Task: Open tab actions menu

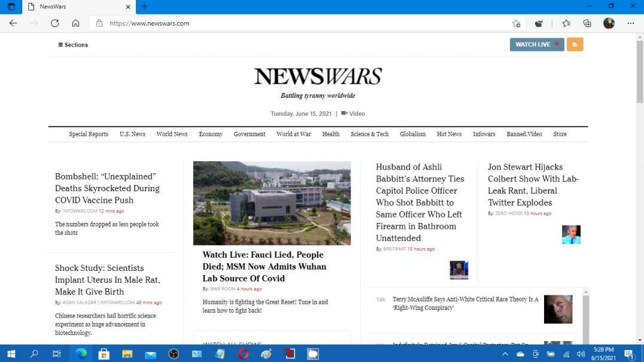Action: (11, 7)
